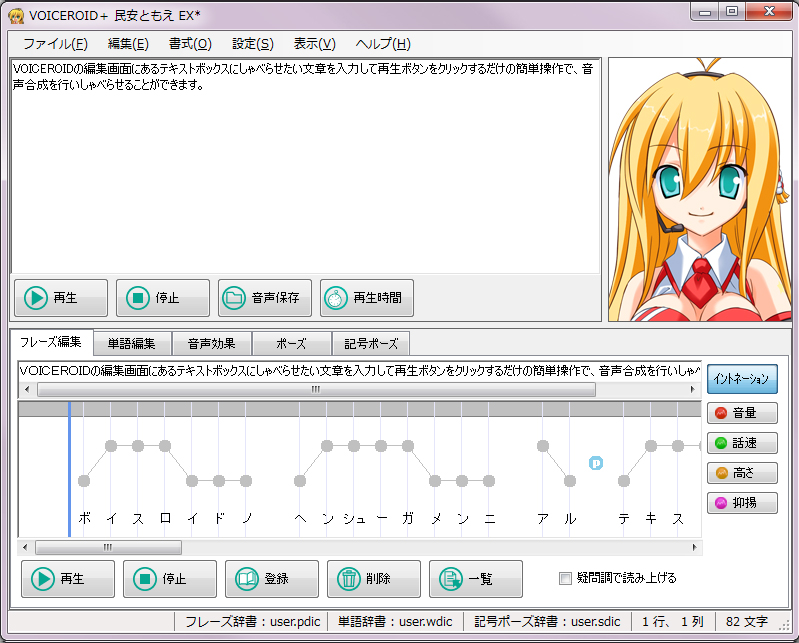Click the phrase text field under the tabs
This screenshot has height=643, width=799.
pos(359,371)
